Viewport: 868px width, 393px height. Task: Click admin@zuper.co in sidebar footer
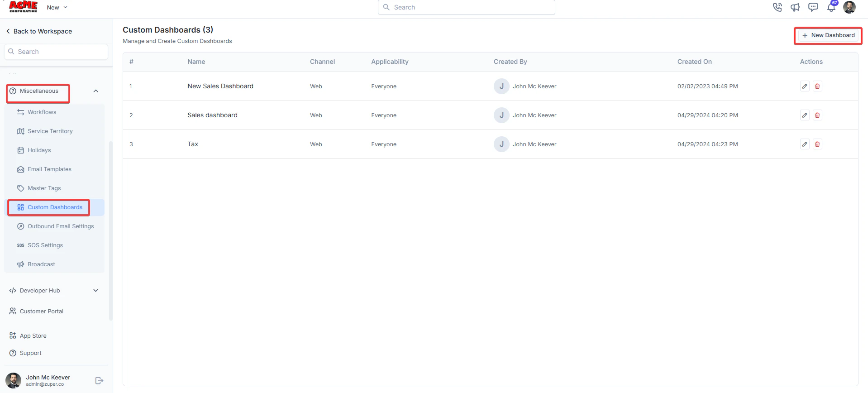tap(45, 384)
